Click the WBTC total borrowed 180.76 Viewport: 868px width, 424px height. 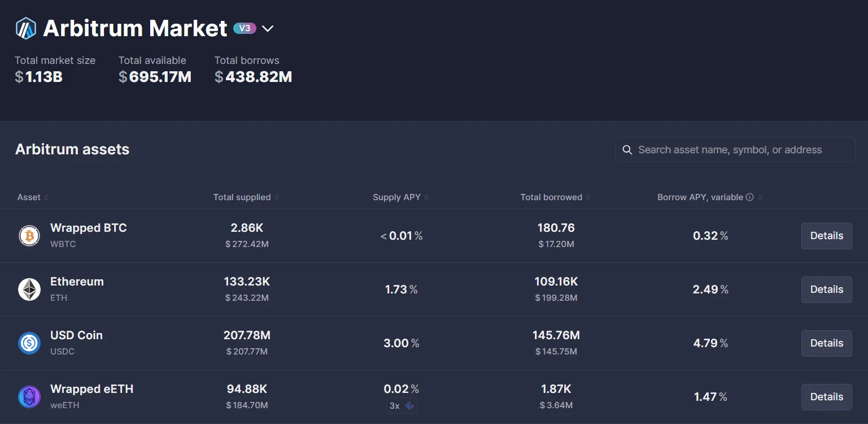click(556, 228)
